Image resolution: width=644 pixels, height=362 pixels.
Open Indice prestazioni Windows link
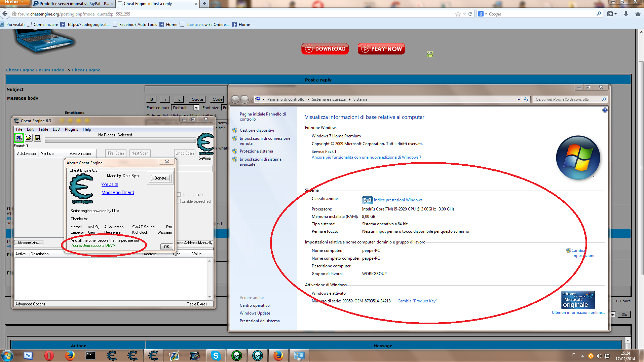coord(398,200)
